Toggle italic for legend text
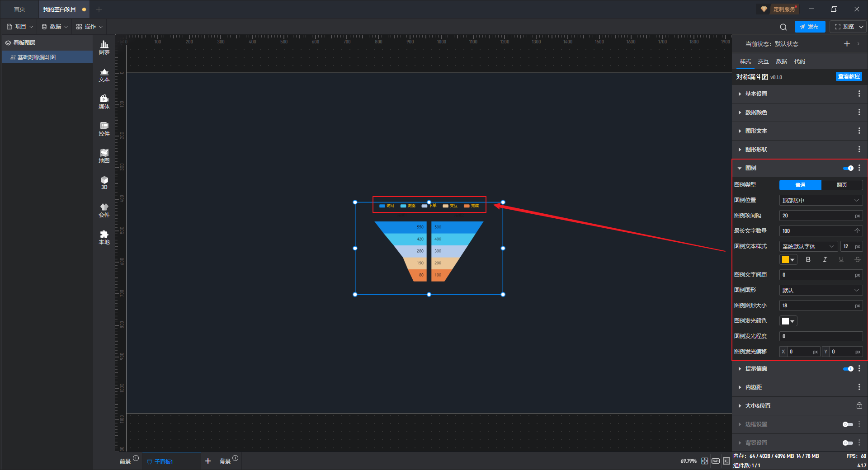The image size is (868, 470). click(x=825, y=259)
